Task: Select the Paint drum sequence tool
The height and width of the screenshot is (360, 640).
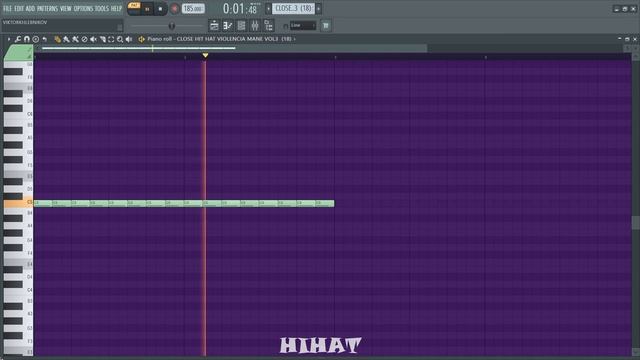Action: coord(76,39)
